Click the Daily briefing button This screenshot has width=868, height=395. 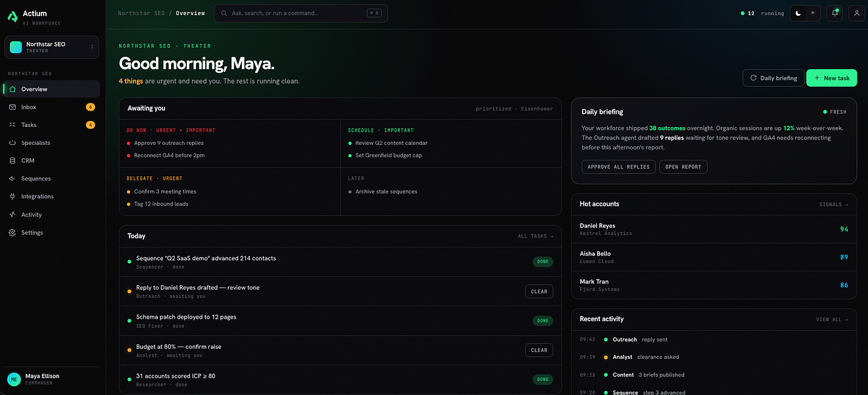[773, 78]
